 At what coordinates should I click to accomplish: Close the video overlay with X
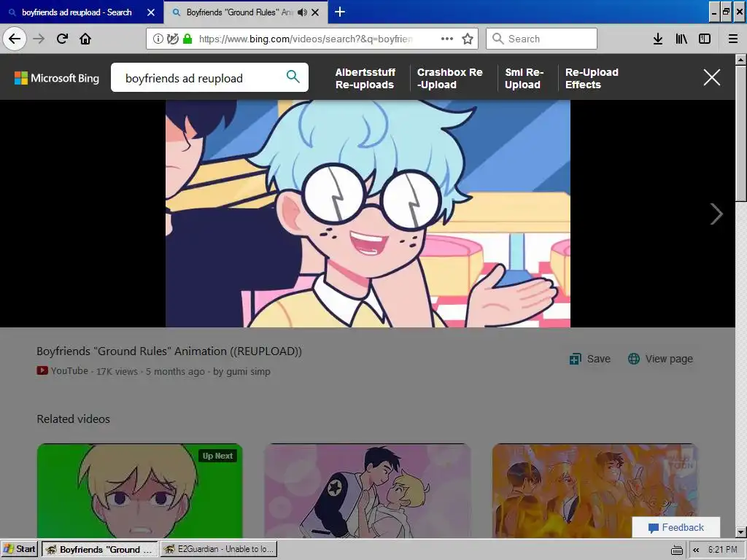(x=712, y=77)
